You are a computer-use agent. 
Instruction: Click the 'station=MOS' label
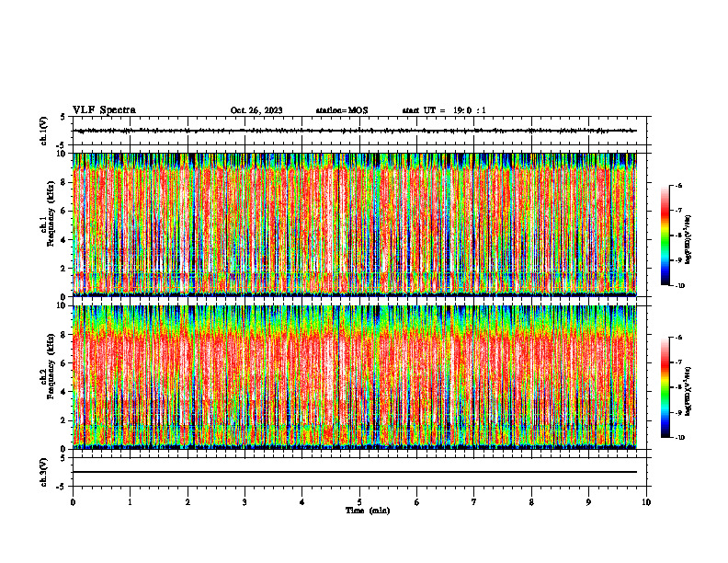(342, 110)
